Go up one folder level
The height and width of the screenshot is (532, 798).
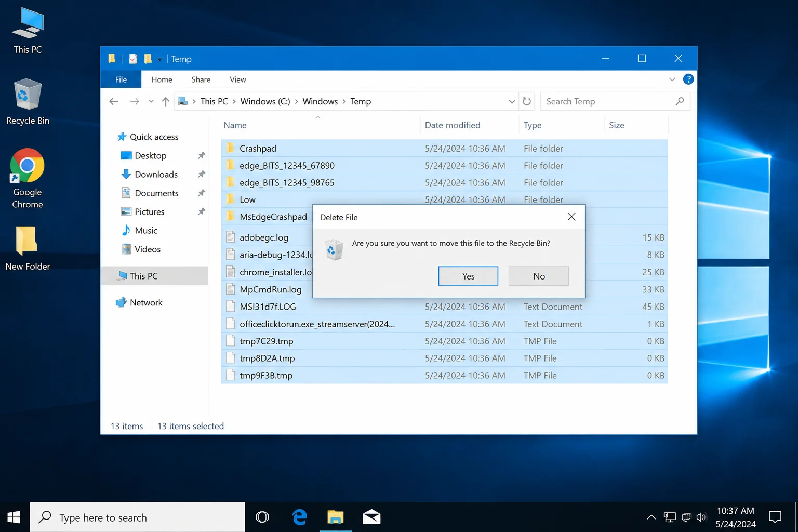pos(166,101)
